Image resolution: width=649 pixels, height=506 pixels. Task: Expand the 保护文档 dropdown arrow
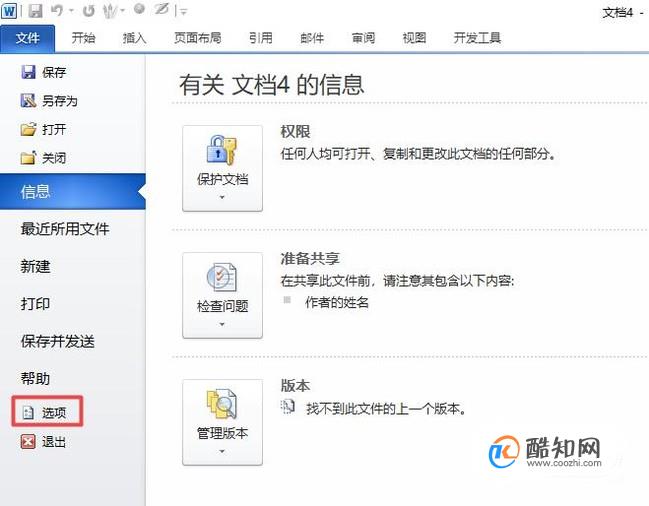[x=222, y=197]
